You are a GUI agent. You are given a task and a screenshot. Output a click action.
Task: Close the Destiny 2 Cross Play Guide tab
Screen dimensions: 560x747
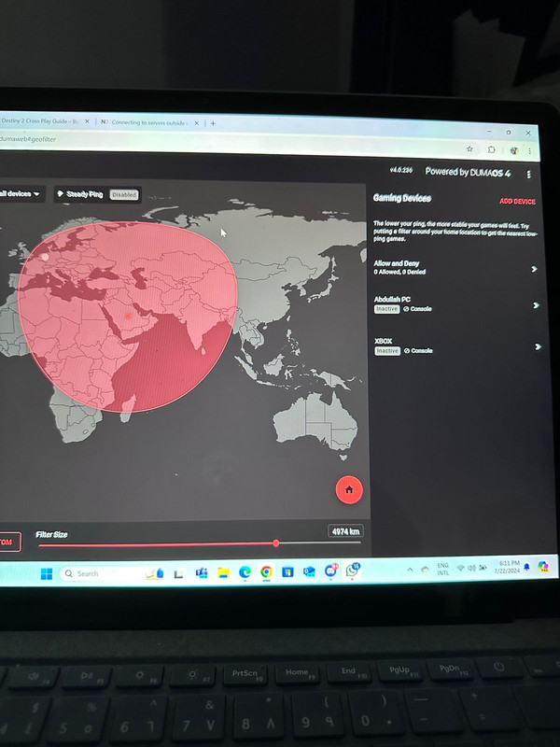87,121
